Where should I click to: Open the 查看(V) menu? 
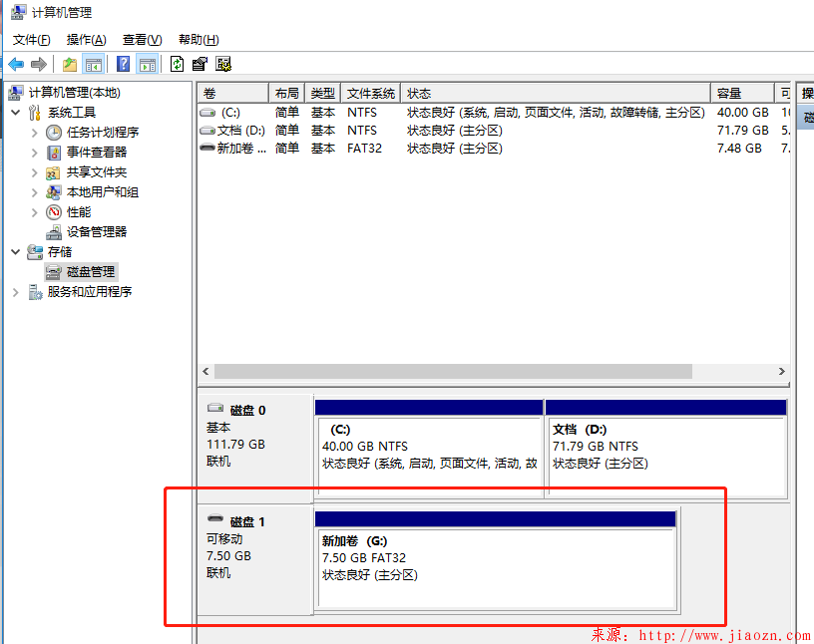[142, 40]
